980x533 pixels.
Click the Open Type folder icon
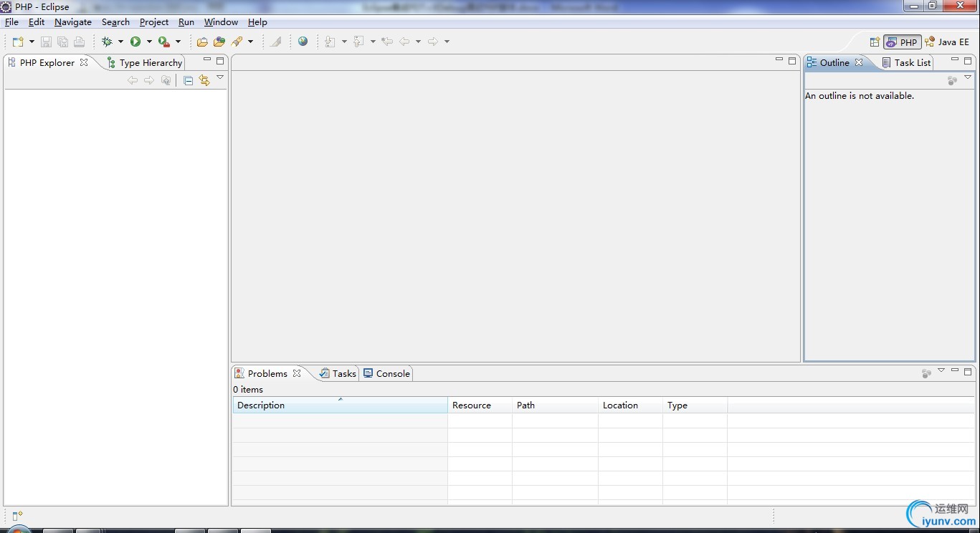point(202,42)
